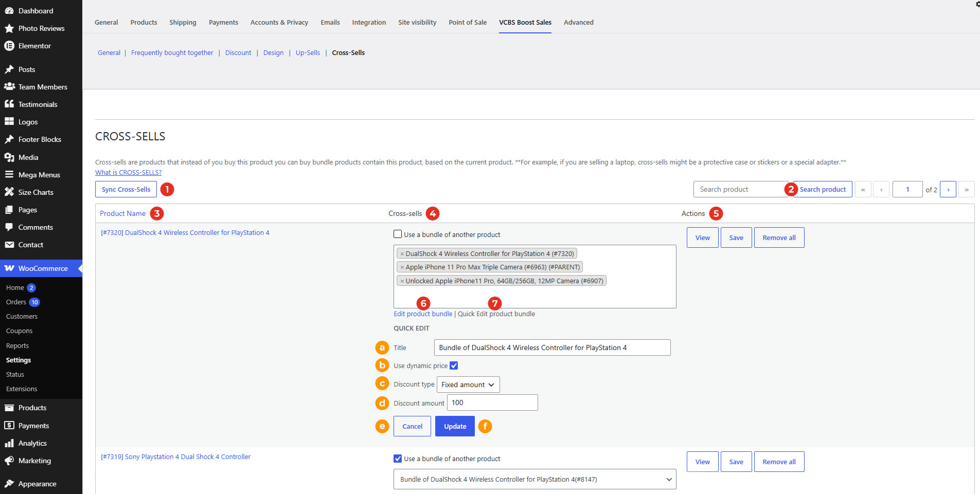This screenshot has width=980, height=494.
Task: Switch to the General settings tab
Action: [106, 22]
